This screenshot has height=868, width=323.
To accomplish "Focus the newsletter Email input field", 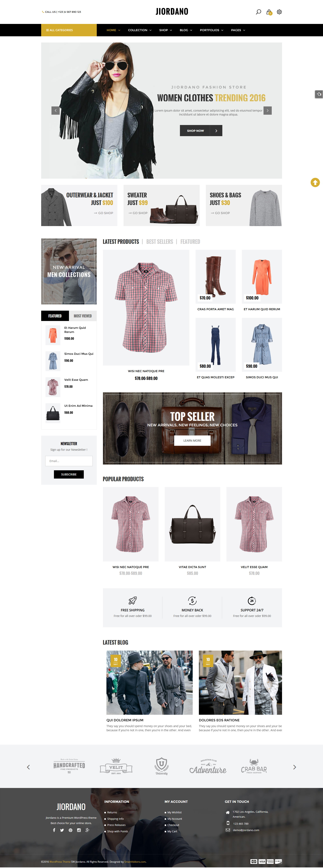I will click(69, 461).
